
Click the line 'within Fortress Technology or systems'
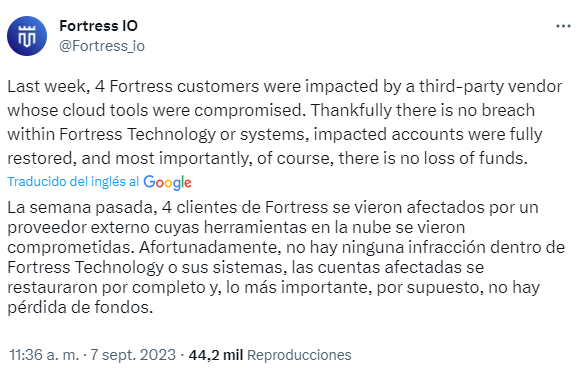pyautogui.click(x=275, y=135)
